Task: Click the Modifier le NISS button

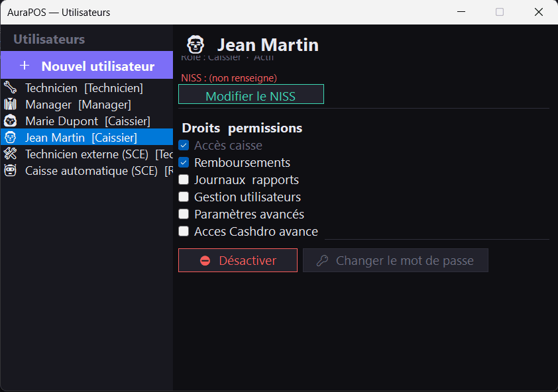Action: coord(251,95)
